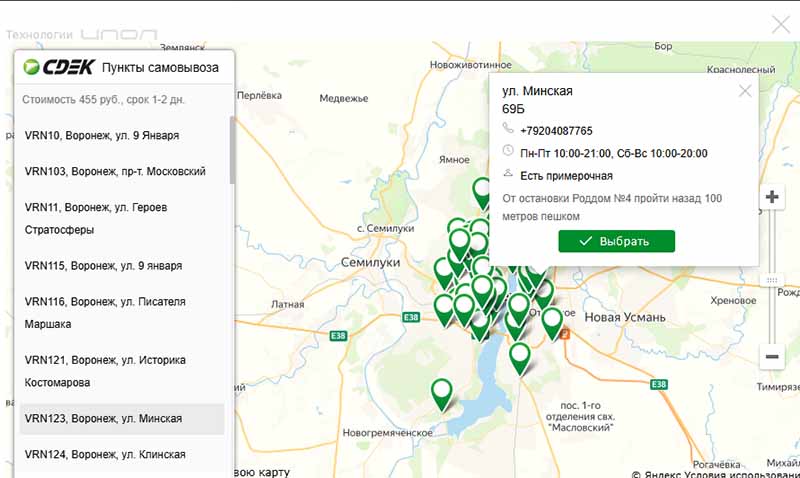Click the map pin above пос. 1-го отделения
Image resolution: width=800 pixels, height=478 pixels.
(x=519, y=358)
